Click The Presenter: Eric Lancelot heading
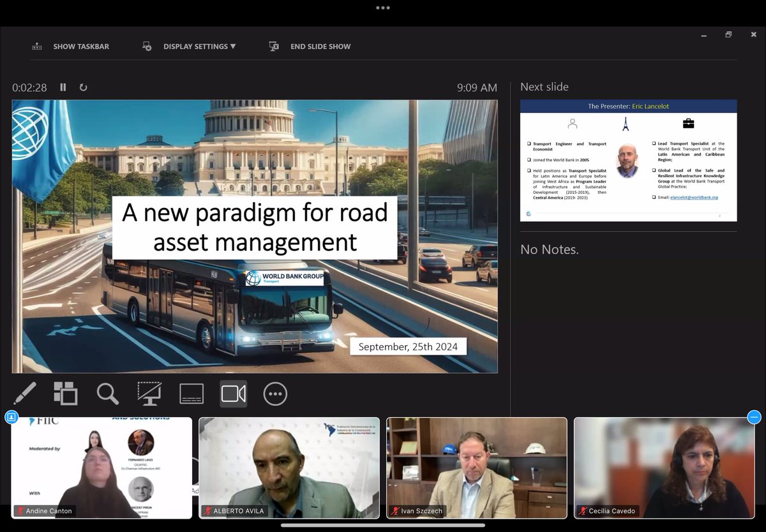 coord(629,107)
